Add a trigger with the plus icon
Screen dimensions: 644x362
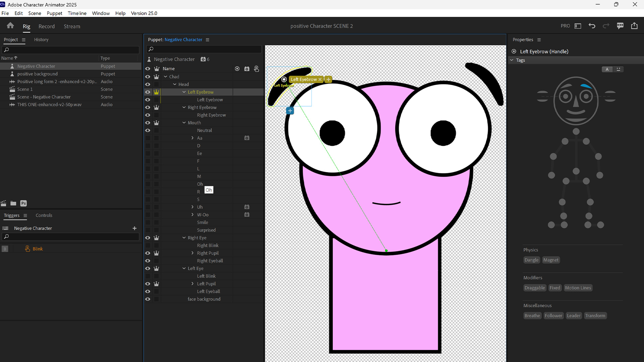pyautogui.click(x=135, y=228)
